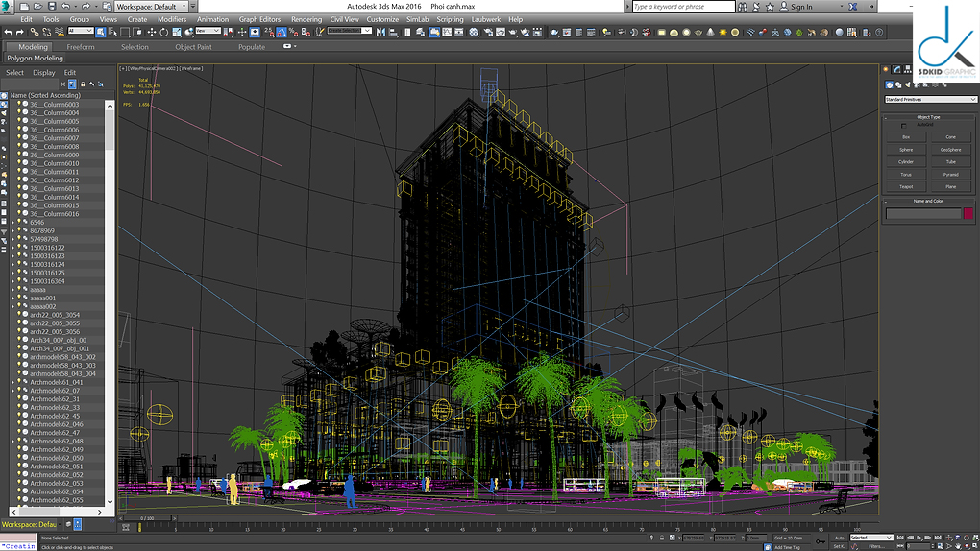Click the Undo arrow in main toolbar
This screenshot has height=551, width=980.
click(8, 32)
